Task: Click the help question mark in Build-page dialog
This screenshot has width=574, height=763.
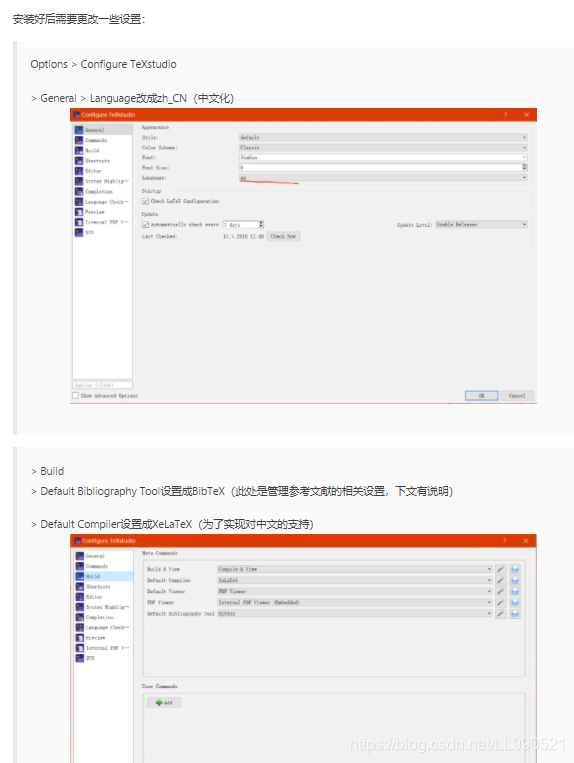Action: (505, 541)
